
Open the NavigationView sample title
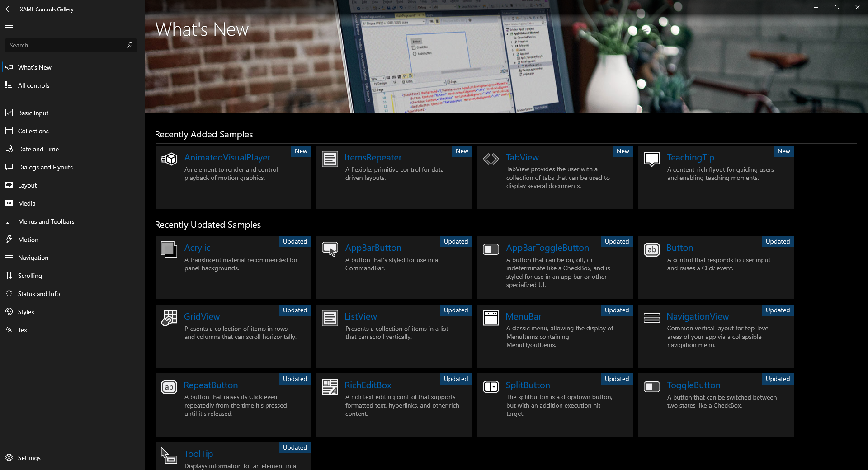(x=698, y=316)
